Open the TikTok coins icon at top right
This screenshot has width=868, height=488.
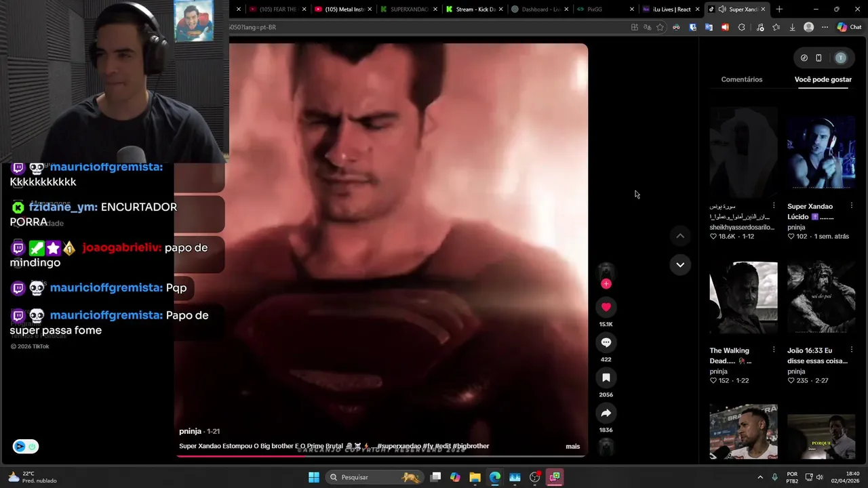(804, 58)
